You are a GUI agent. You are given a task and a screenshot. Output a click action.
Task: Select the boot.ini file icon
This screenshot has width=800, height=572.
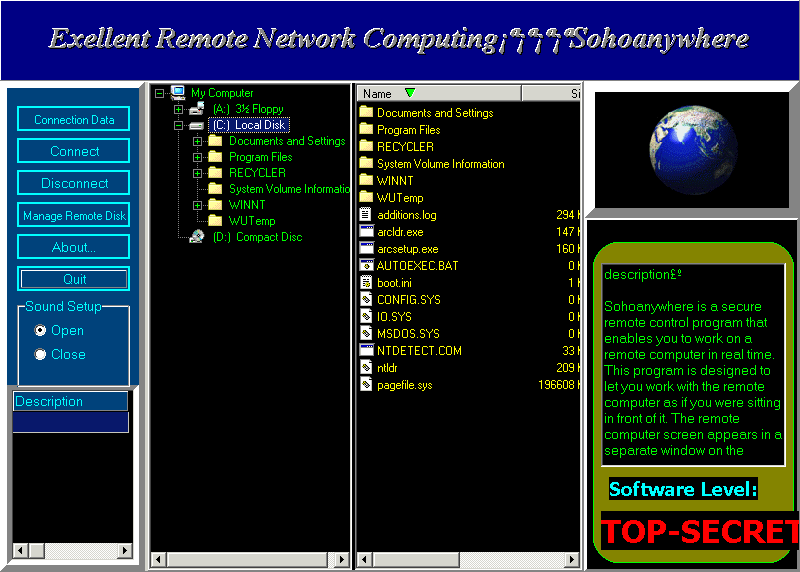pos(366,283)
